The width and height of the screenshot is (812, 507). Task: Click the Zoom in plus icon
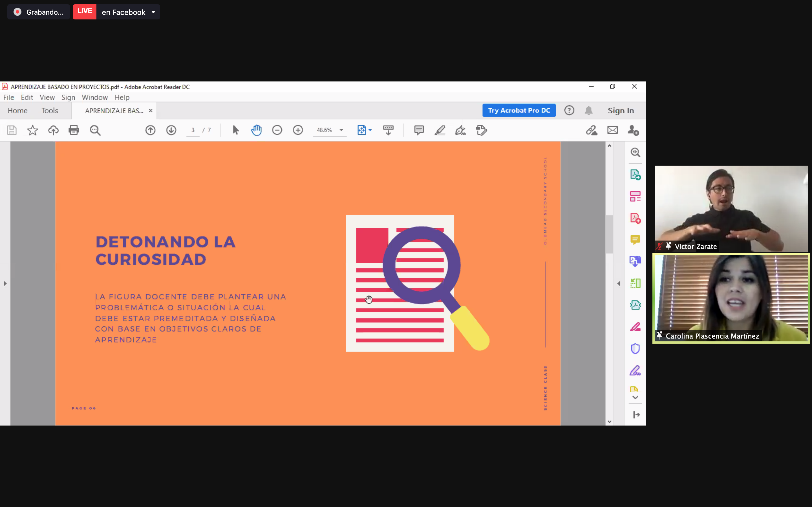pos(298,130)
